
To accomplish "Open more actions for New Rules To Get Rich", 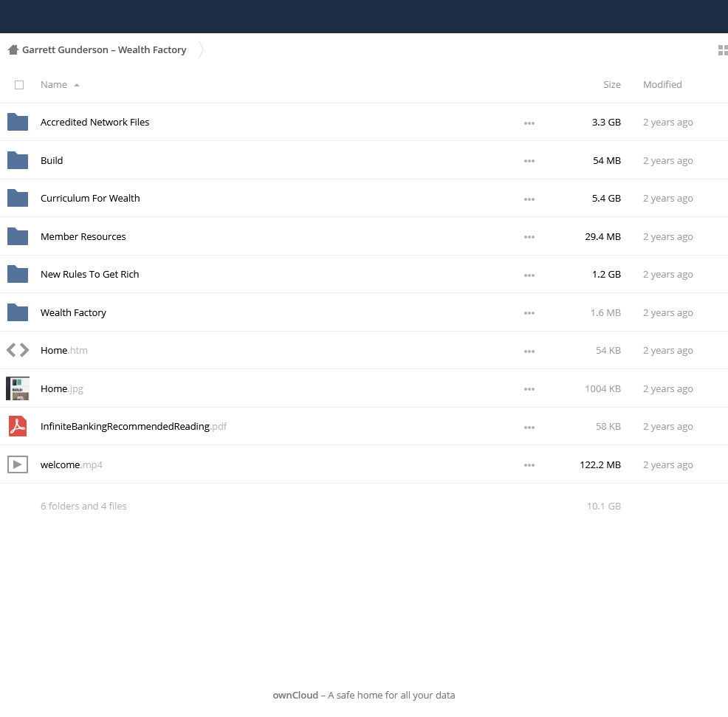I will coord(529,275).
